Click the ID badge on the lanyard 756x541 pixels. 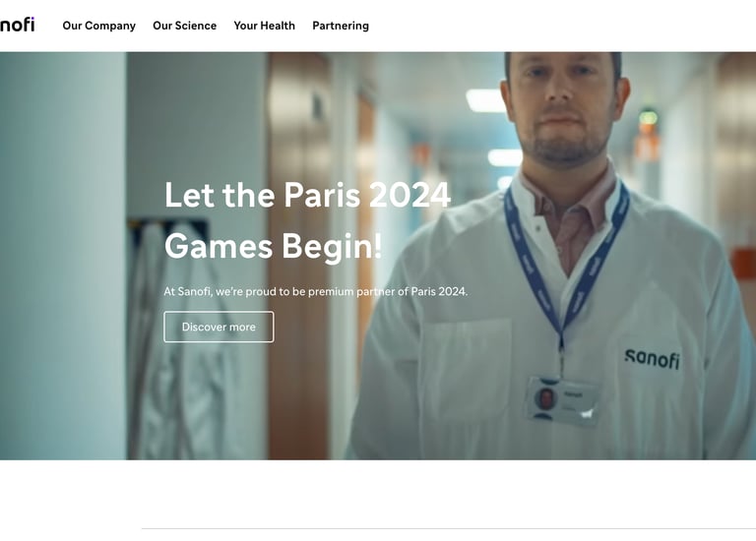click(x=562, y=400)
